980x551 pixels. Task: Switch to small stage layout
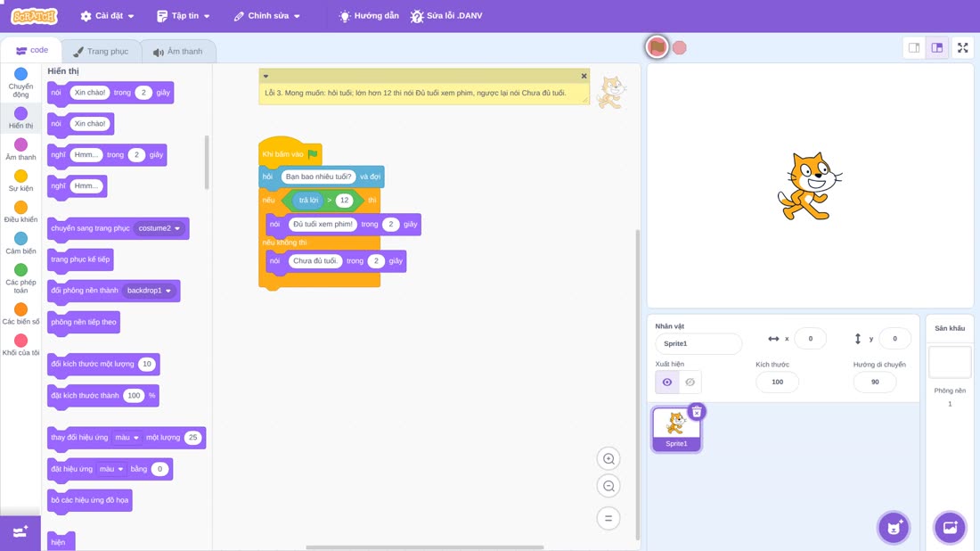(x=914, y=47)
